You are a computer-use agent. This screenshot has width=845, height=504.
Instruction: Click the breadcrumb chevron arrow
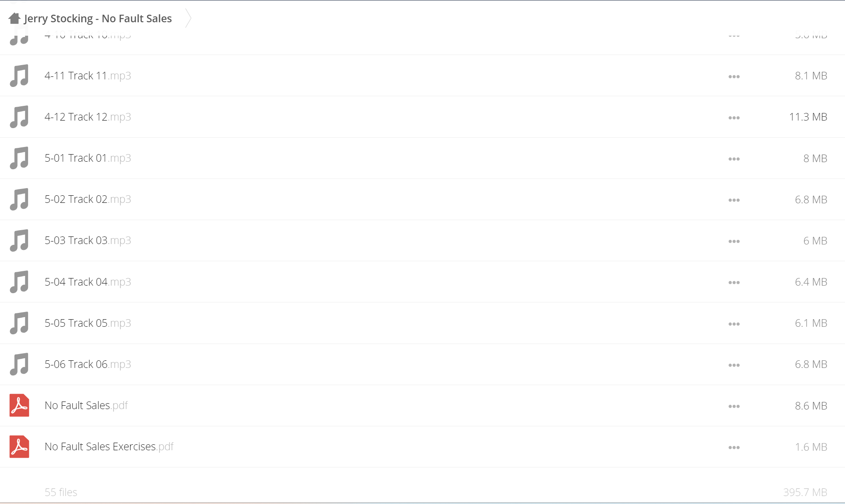pos(188,18)
